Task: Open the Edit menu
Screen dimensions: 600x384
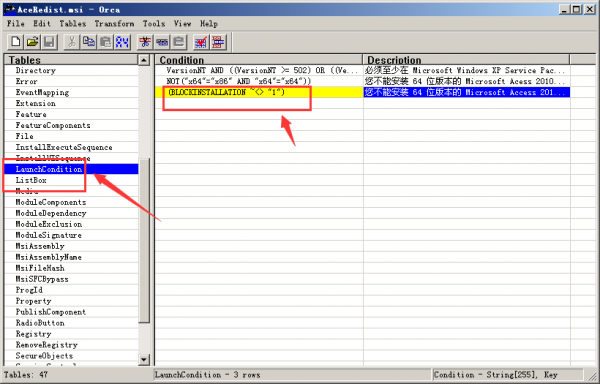Action: 42,24
